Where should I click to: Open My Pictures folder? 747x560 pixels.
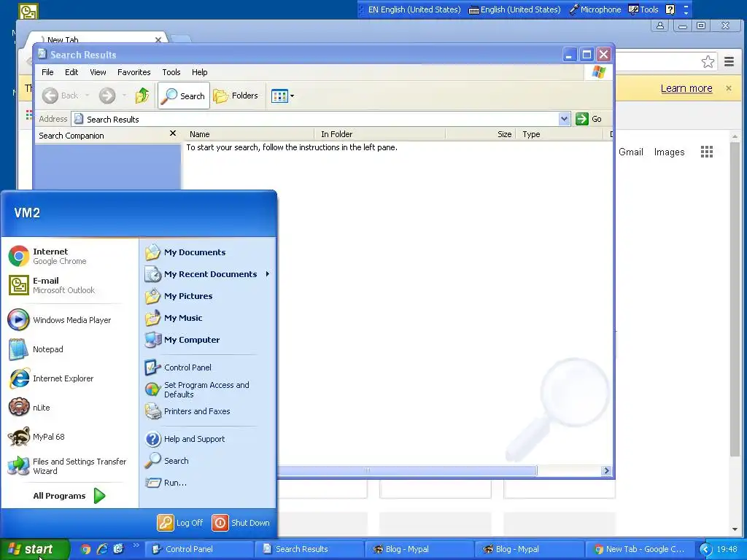point(179,296)
